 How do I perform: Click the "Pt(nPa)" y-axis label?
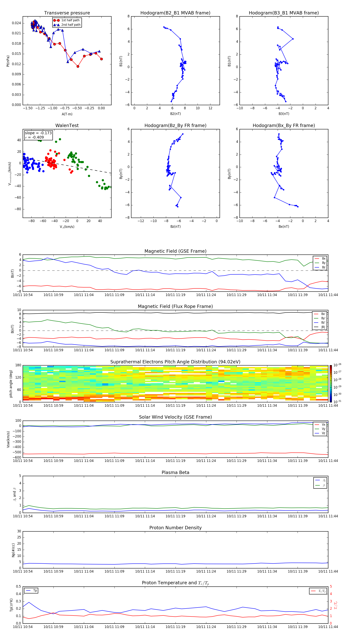pyautogui.click(x=8, y=61)
